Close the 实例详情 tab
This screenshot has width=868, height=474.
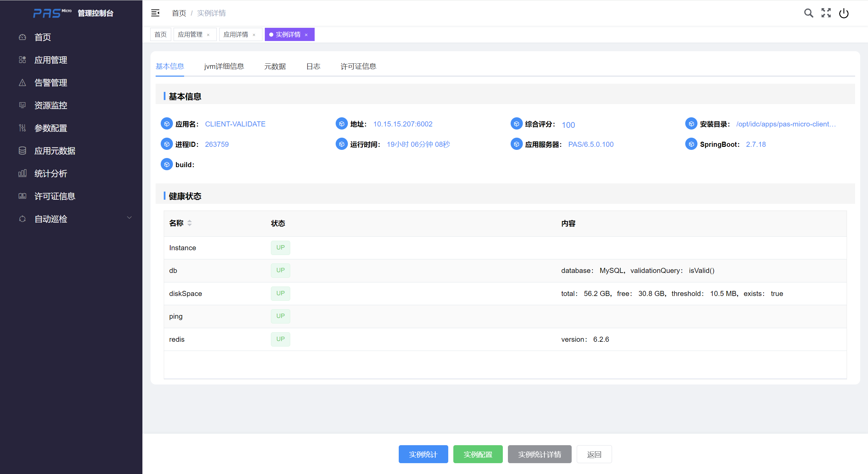tap(306, 35)
